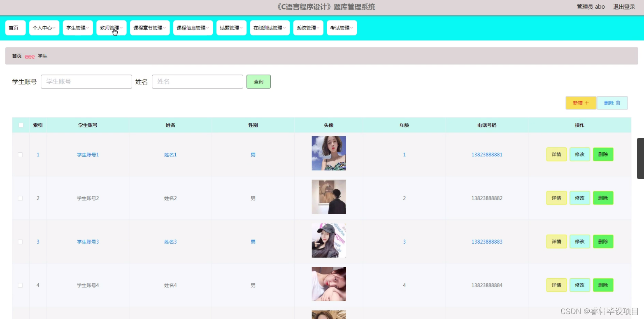Check the checkbox for 学生账号4 row
Viewport: 644px width, 319px height.
pos(21,285)
